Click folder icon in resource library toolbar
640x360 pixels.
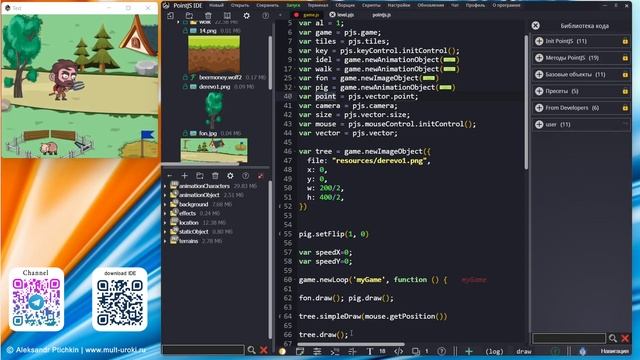point(200,176)
